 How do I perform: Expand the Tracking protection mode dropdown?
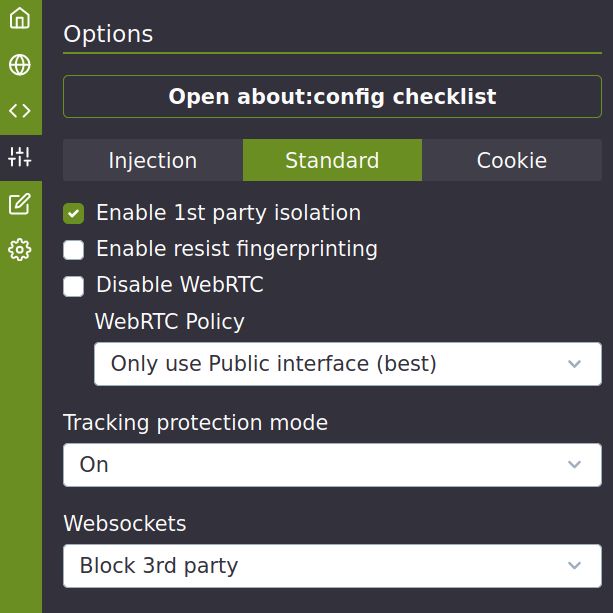[332, 465]
